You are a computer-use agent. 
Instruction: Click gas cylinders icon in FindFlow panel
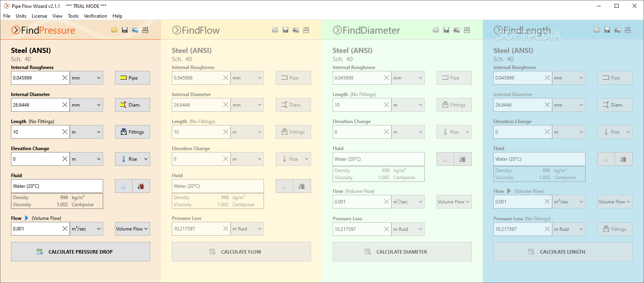pyautogui.click(x=302, y=186)
